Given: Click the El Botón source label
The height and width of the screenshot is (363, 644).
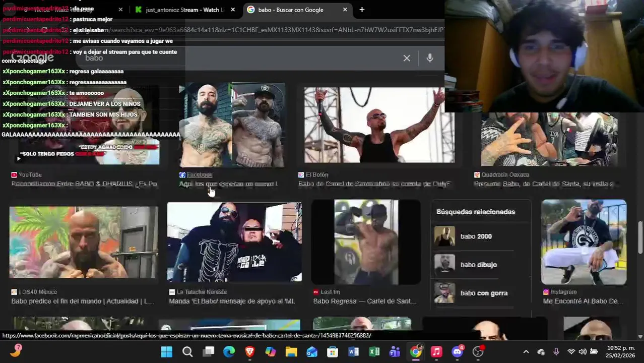Looking at the screenshot, I should point(316,174).
